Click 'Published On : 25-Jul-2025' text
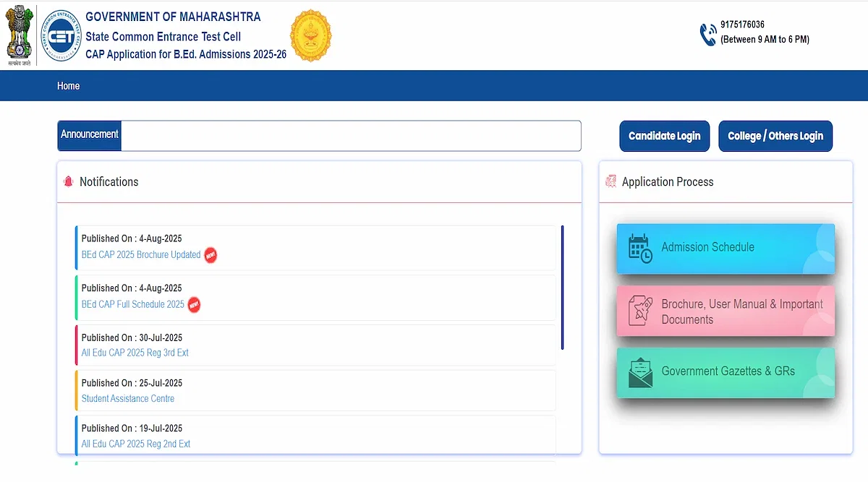Viewport: 868px width, 482px height. click(x=132, y=383)
